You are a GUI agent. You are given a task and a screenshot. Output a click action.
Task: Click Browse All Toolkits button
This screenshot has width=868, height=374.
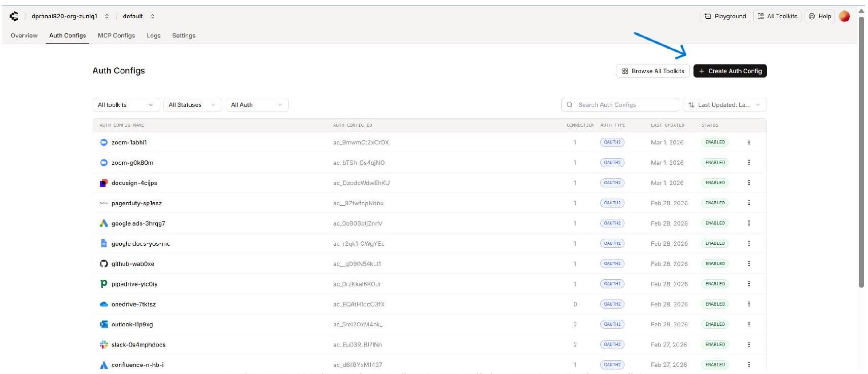click(653, 71)
